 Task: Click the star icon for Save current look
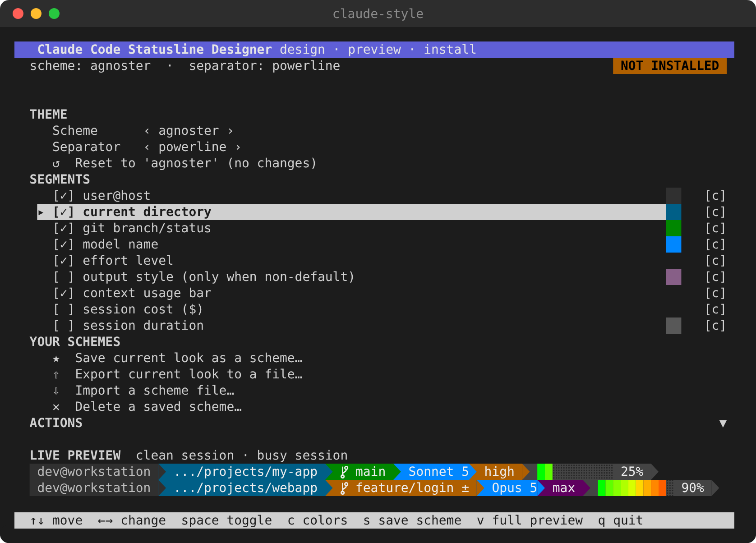tap(56, 359)
